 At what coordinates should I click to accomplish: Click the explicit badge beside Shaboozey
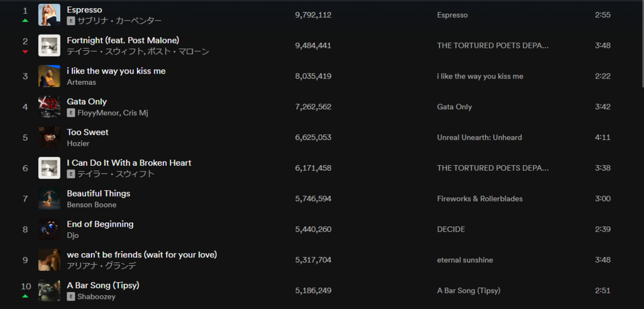[x=71, y=296]
